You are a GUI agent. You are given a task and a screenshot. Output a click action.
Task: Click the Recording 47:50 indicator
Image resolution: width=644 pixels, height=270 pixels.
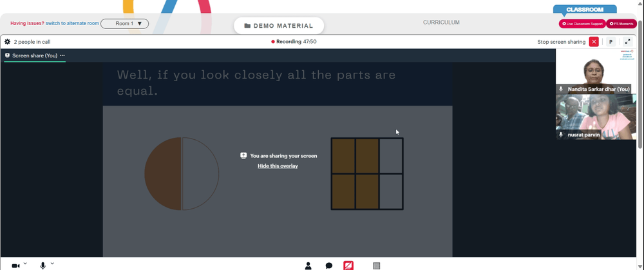[294, 41]
